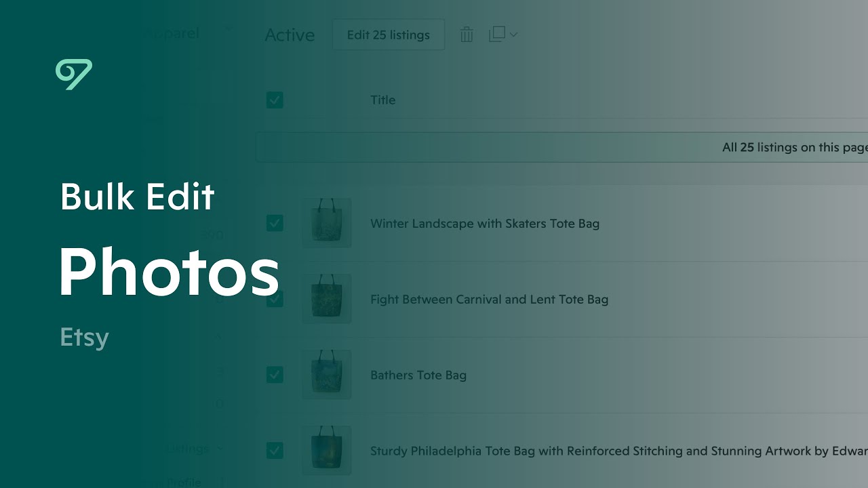
Task: Toggle the select-all checkbox beside Title
Action: [x=275, y=100]
